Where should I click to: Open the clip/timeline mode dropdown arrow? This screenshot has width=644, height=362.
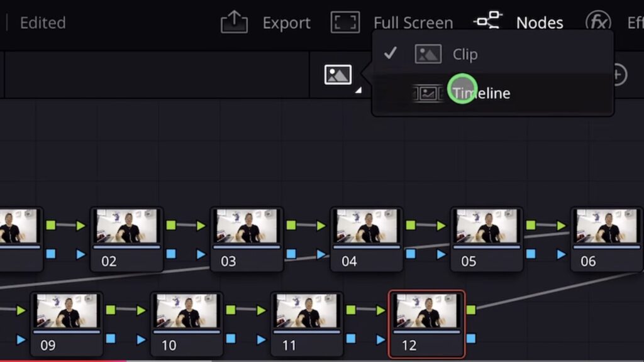(x=358, y=90)
